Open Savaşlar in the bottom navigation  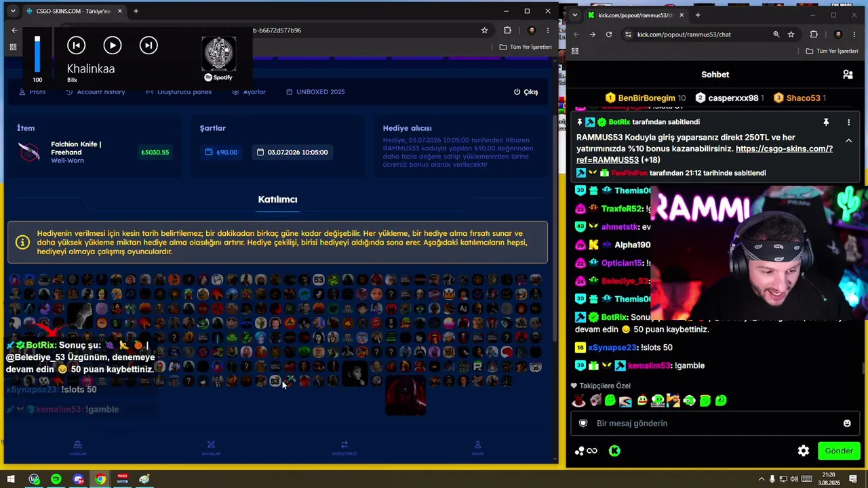coord(211,447)
